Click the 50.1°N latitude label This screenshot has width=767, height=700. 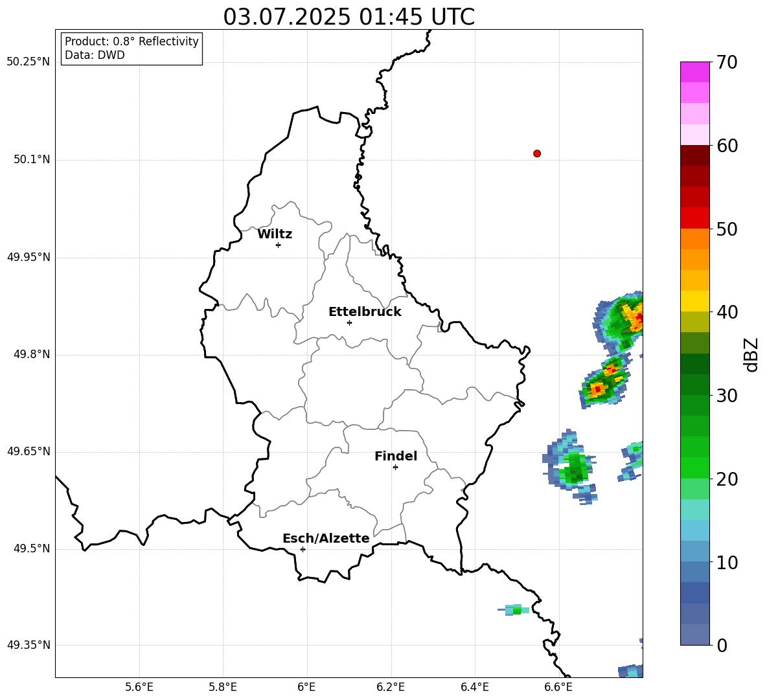click(32, 159)
